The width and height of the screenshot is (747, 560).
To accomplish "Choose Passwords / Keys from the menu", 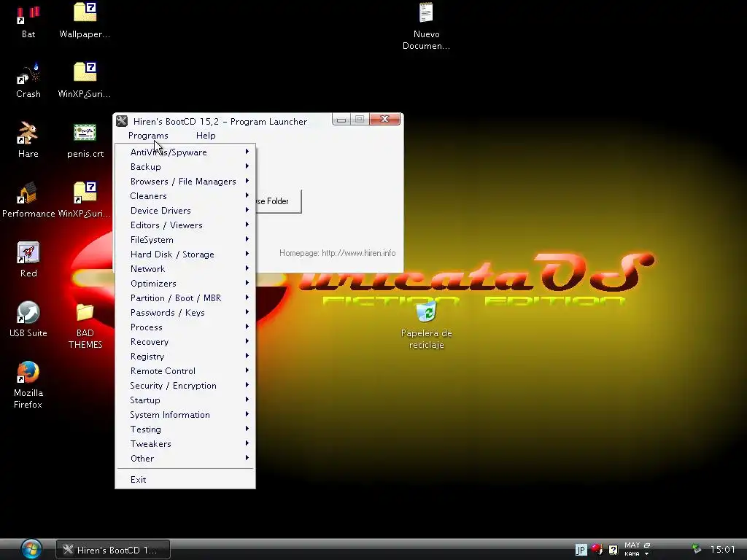I will tap(185, 312).
